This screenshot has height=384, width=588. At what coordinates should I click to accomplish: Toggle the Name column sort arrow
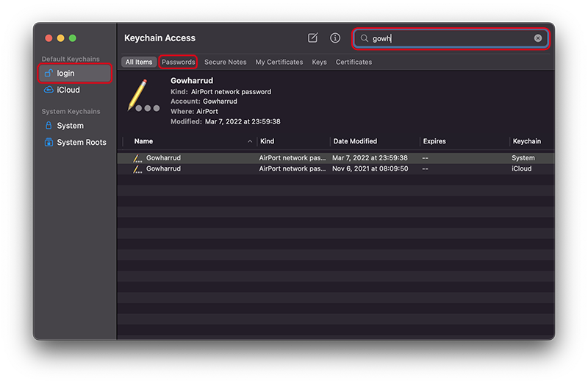click(x=250, y=141)
